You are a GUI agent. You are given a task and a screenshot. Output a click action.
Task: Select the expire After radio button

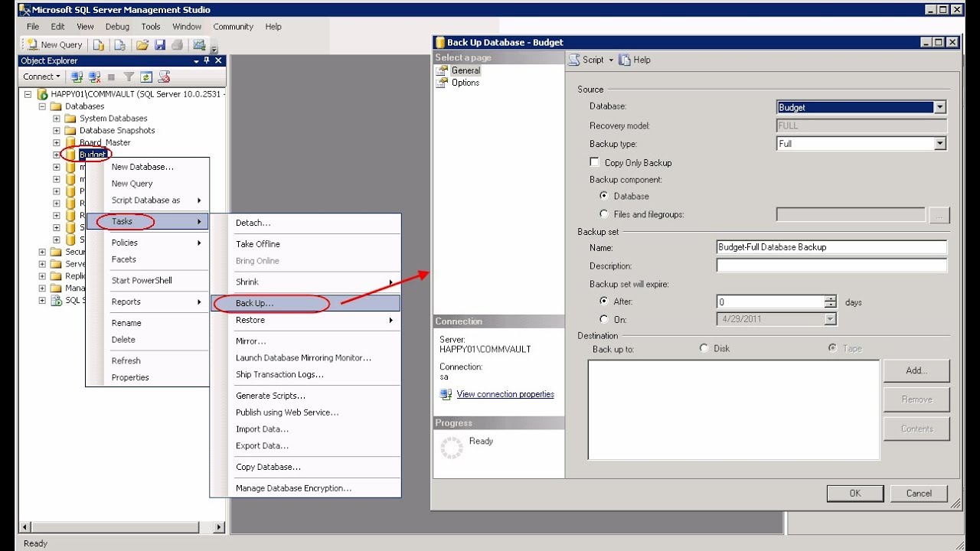point(605,302)
